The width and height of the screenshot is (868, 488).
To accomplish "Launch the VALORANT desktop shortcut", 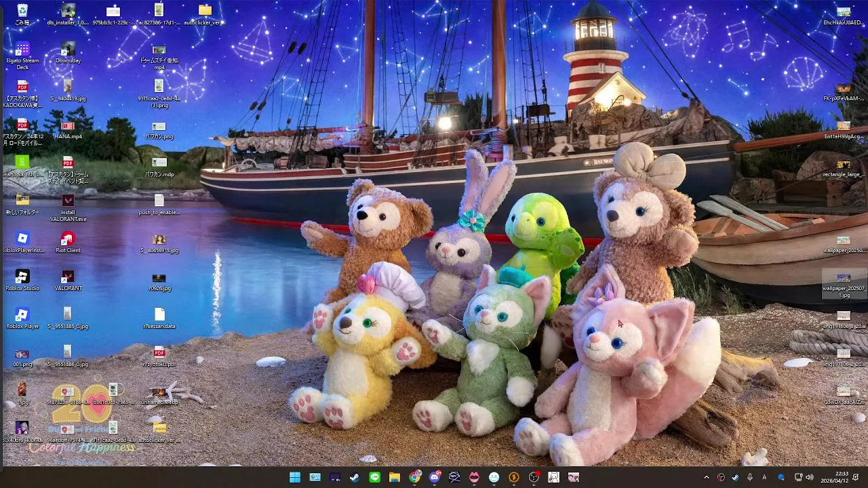I will (x=68, y=281).
